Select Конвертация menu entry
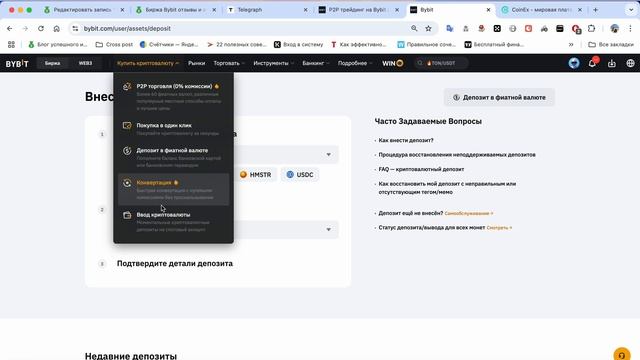640x360 pixels. click(x=173, y=189)
